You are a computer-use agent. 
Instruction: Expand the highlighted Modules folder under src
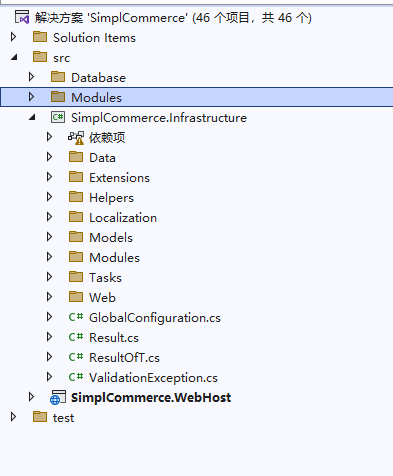(x=31, y=97)
